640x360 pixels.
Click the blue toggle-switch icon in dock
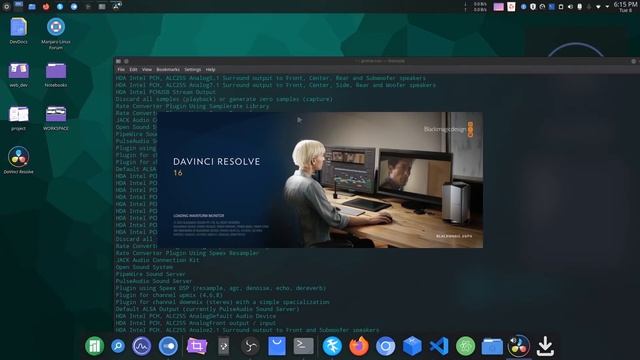(x=168, y=346)
